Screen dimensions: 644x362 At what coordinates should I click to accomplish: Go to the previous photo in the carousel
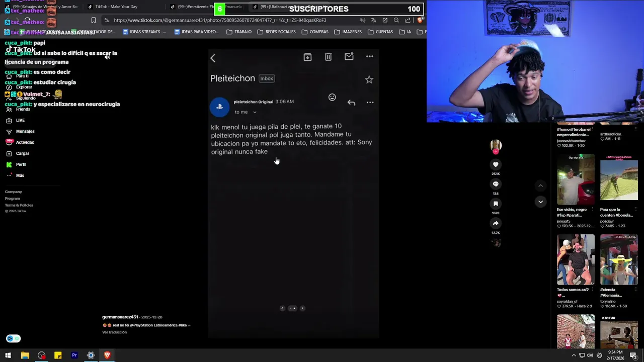coord(282,308)
